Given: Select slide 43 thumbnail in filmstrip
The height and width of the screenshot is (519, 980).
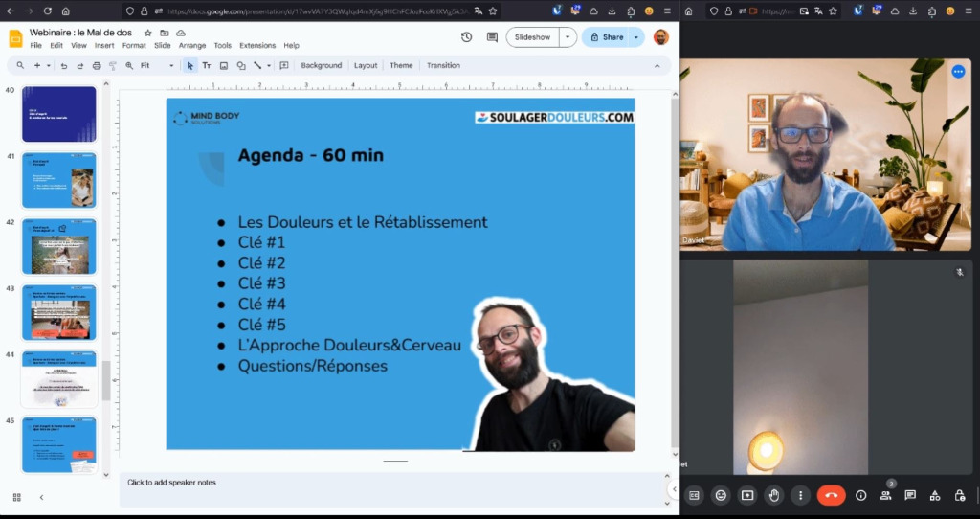Looking at the screenshot, I should [x=59, y=312].
